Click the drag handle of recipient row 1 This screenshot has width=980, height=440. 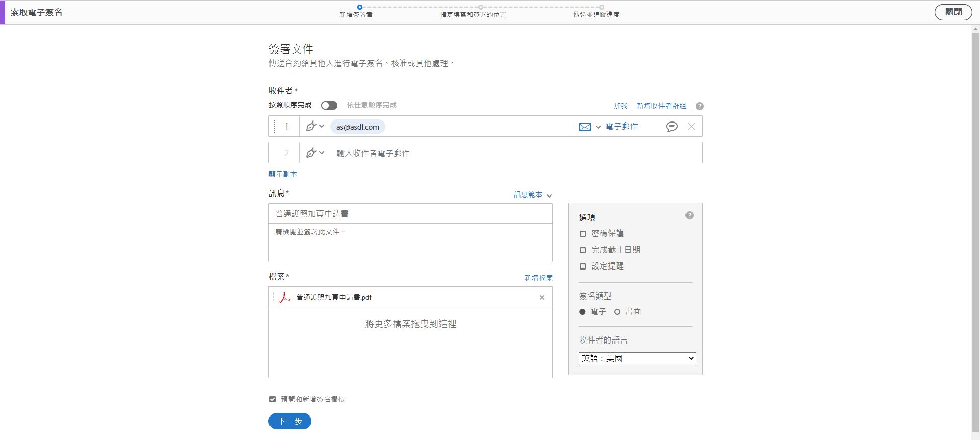coord(274,126)
